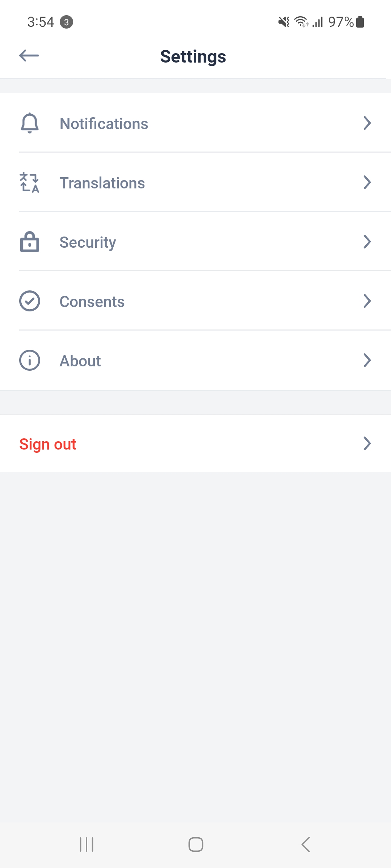This screenshot has width=391, height=868.
Task: Tap the back arrow in Settings header
Action: click(x=29, y=56)
